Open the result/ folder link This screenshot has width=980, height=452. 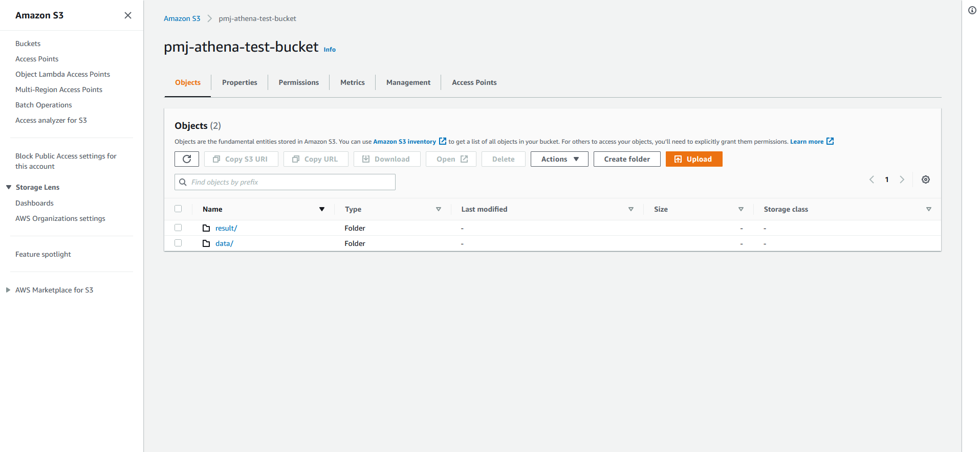pos(226,228)
